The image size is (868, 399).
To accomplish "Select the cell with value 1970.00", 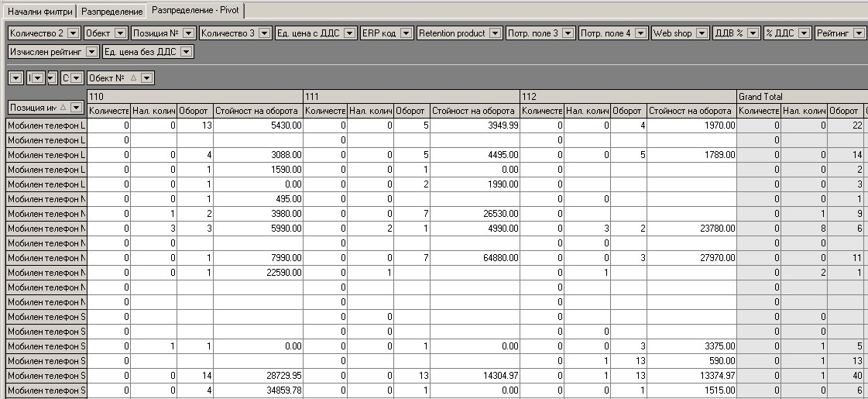I will click(x=691, y=126).
